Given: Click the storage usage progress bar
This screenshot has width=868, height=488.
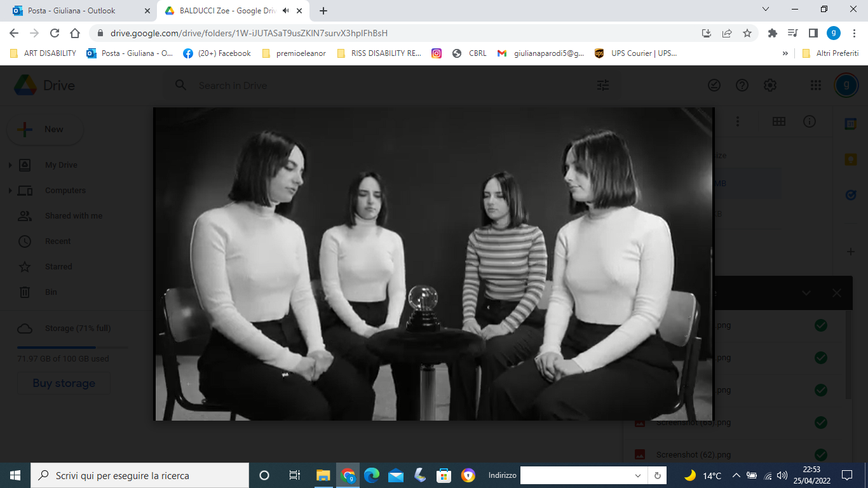Looking at the screenshot, I should click(72, 348).
